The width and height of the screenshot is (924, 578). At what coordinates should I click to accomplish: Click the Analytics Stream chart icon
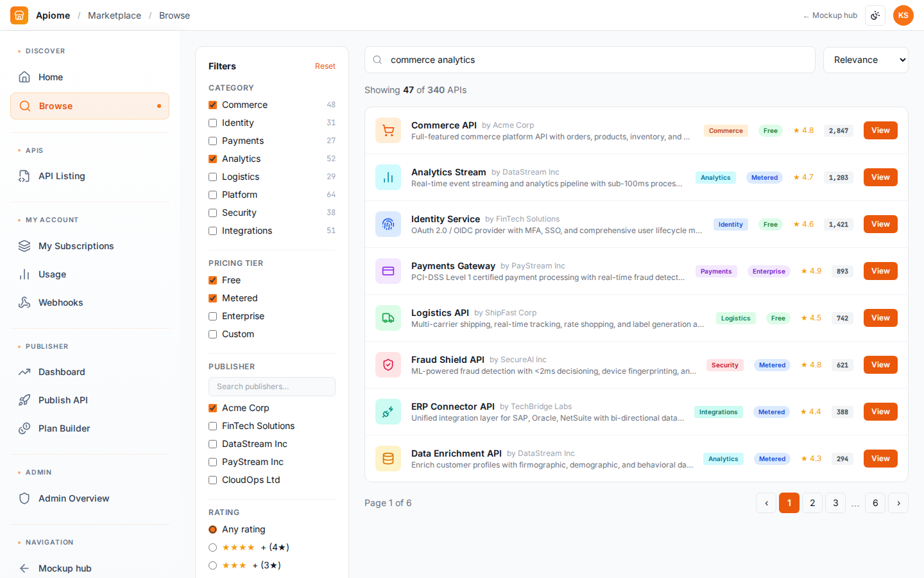coord(388,177)
